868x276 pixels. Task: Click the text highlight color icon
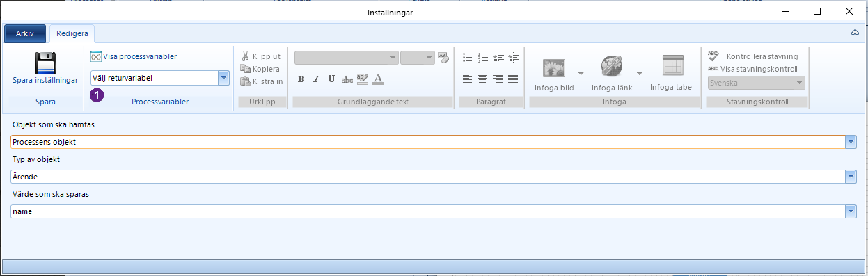click(363, 79)
